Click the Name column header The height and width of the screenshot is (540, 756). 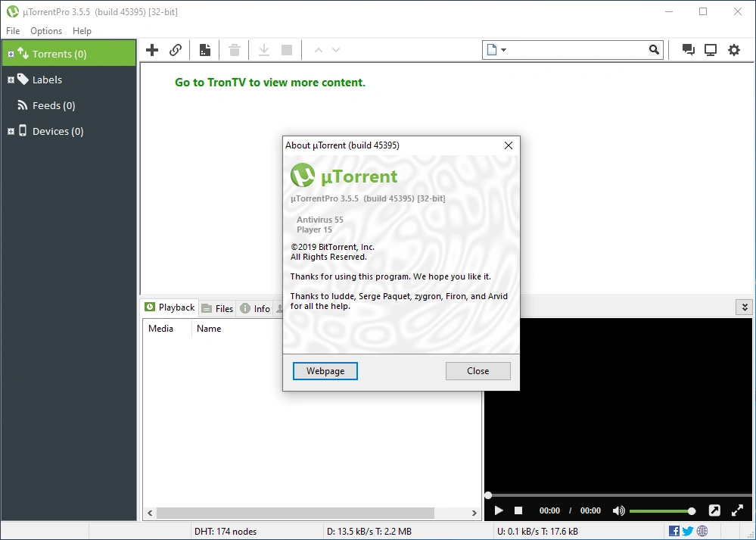tap(209, 329)
